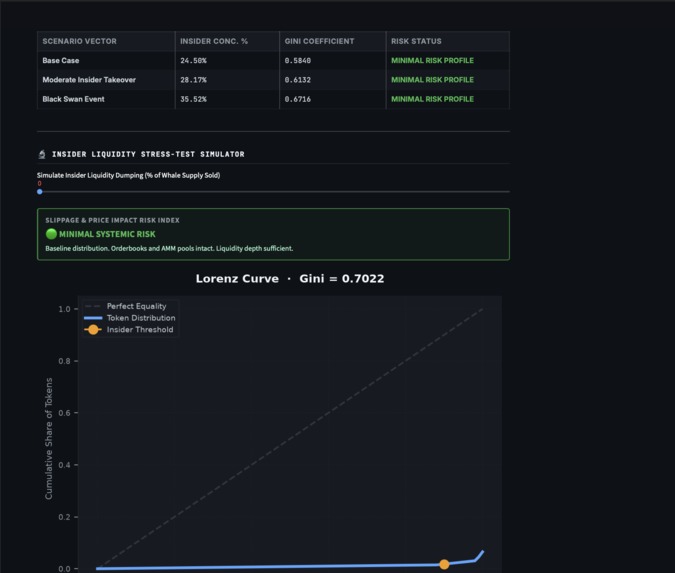This screenshot has width=675, height=573.
Task: Click the green Minimal Systemic Risk indicator dot
Action: point(51,234)
